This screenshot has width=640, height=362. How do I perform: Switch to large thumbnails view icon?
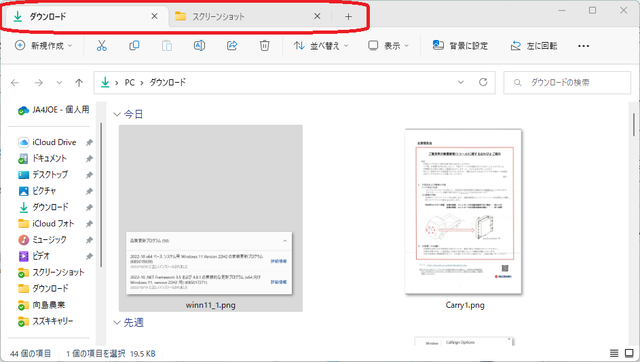(x=629, y=353)
